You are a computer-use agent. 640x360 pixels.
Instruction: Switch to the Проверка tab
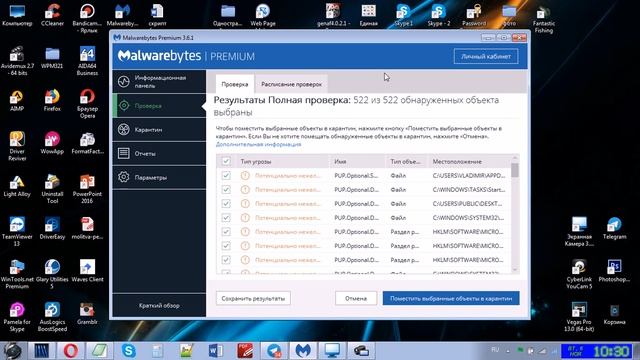coord(235,84)
